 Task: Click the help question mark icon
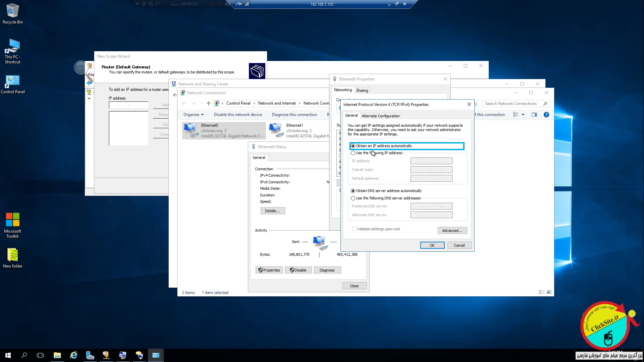coord(546,115)
